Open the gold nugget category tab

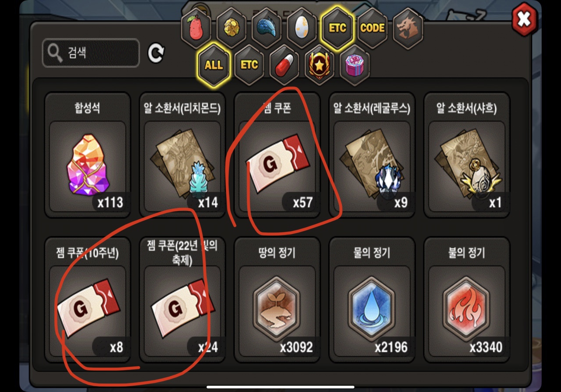[x=231, y=28]
